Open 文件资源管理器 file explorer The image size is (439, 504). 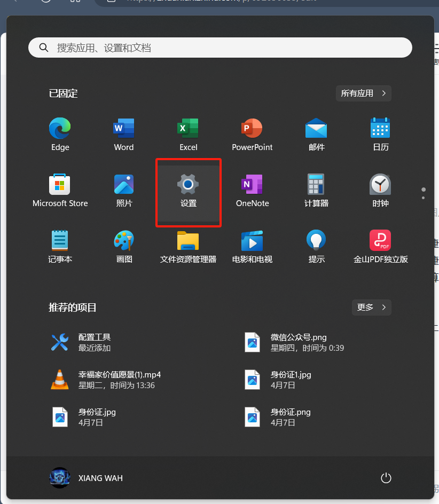point(188,247)
